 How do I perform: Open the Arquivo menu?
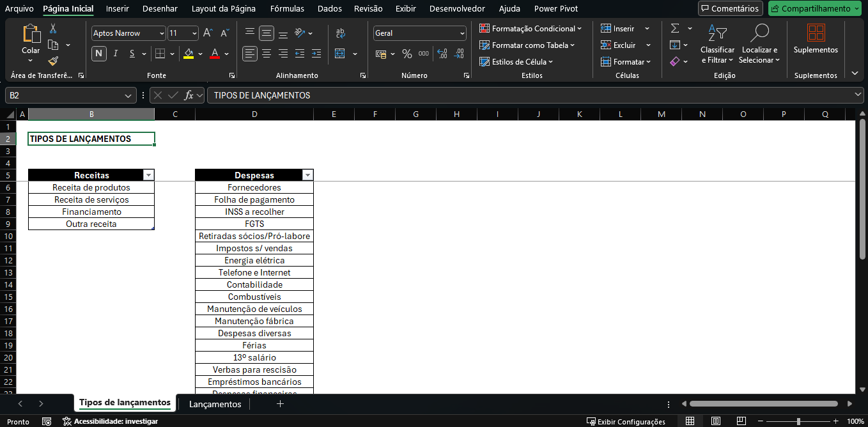tap(19, 9)
